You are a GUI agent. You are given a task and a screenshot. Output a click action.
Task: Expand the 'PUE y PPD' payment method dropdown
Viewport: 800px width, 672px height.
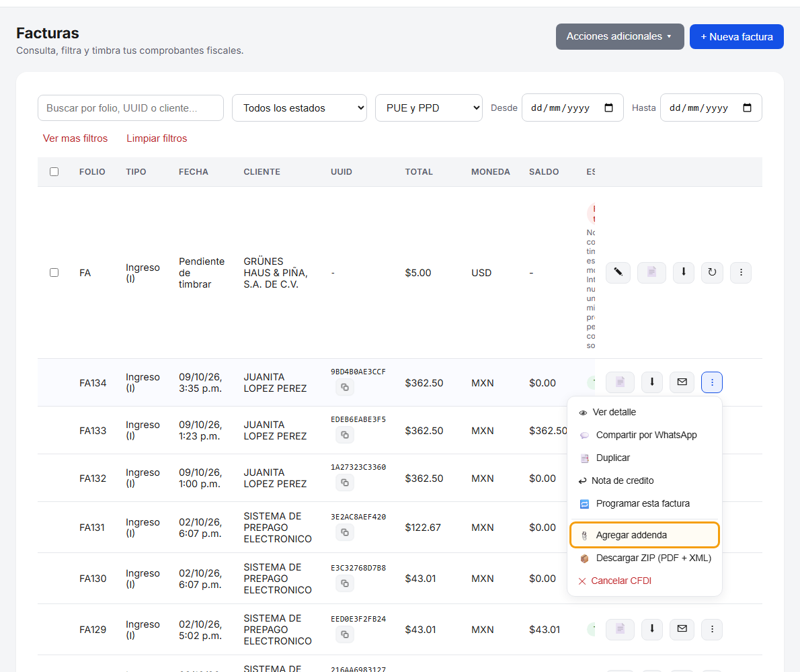coord(429,108)
